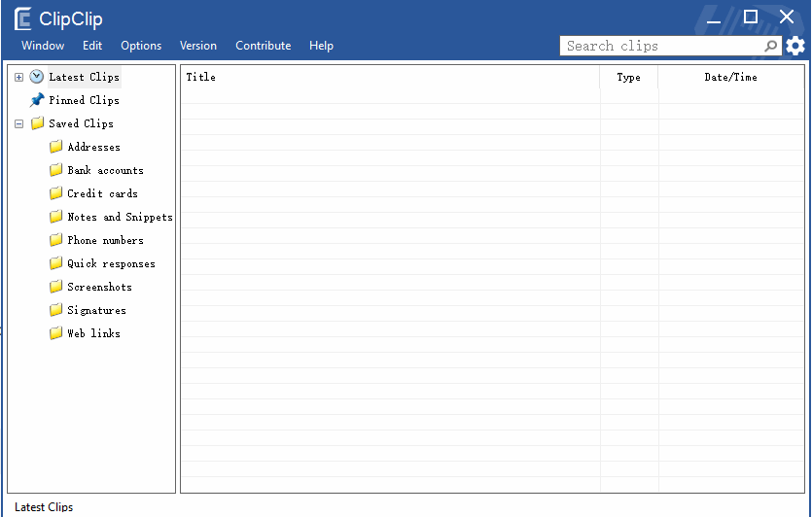This screenshot has height=517, width=812.
Task: Click the Type column header
Action: click(x=628, y=77)
